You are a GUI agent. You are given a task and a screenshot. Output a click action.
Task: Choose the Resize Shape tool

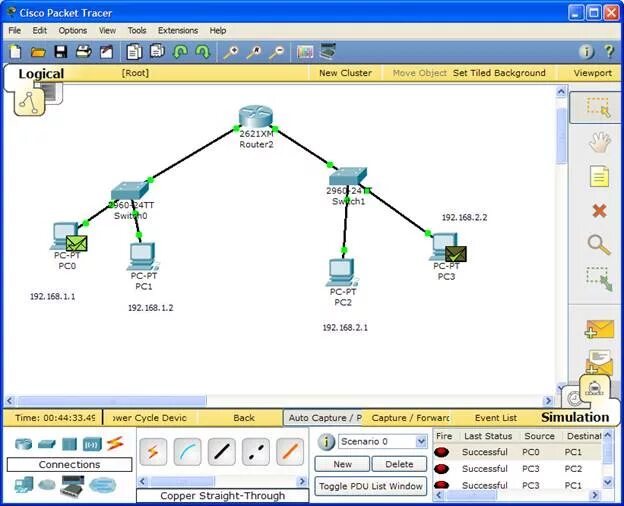click(599, 279)
